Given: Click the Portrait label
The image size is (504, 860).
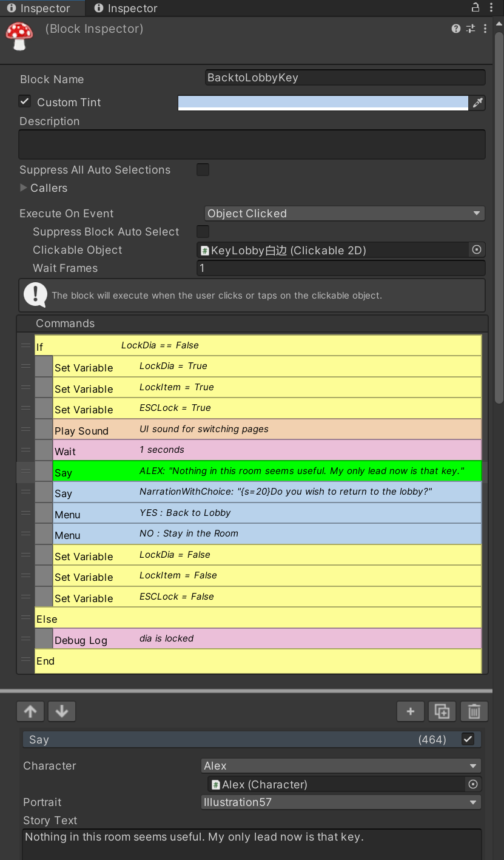Looking at the screenshot, I should pyautogui.click(x=42, y=802).
